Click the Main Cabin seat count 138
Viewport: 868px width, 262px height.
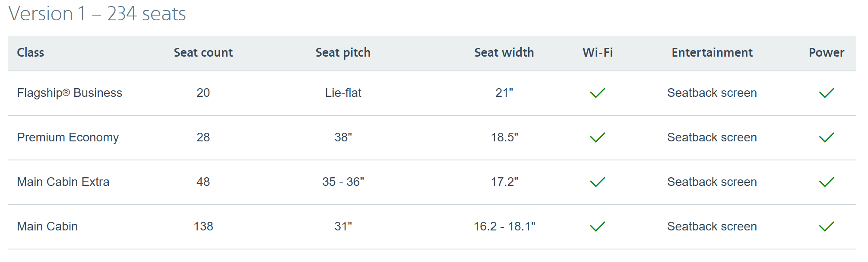(203, 227)
